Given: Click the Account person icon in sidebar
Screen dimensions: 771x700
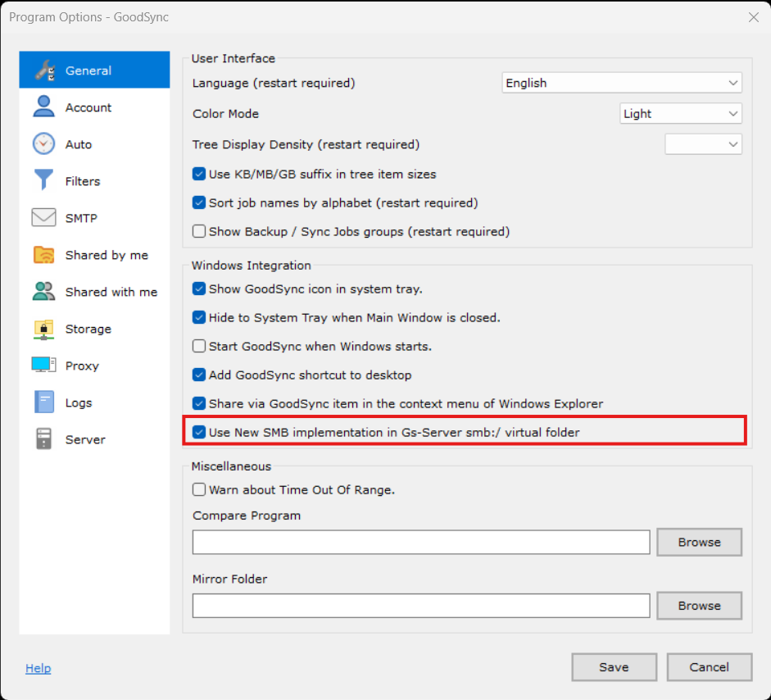Looking at the screenshot, I should click(43, 107).
